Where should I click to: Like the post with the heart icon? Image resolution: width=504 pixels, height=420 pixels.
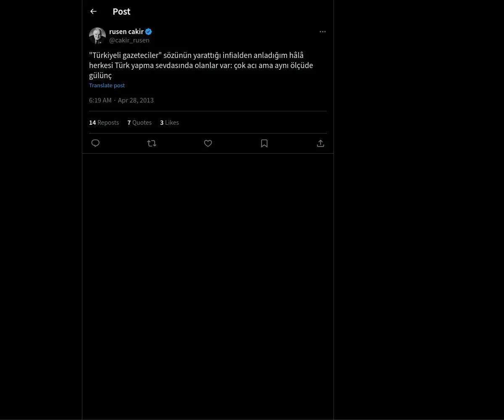pyautogui.click(x=208, y=143)
